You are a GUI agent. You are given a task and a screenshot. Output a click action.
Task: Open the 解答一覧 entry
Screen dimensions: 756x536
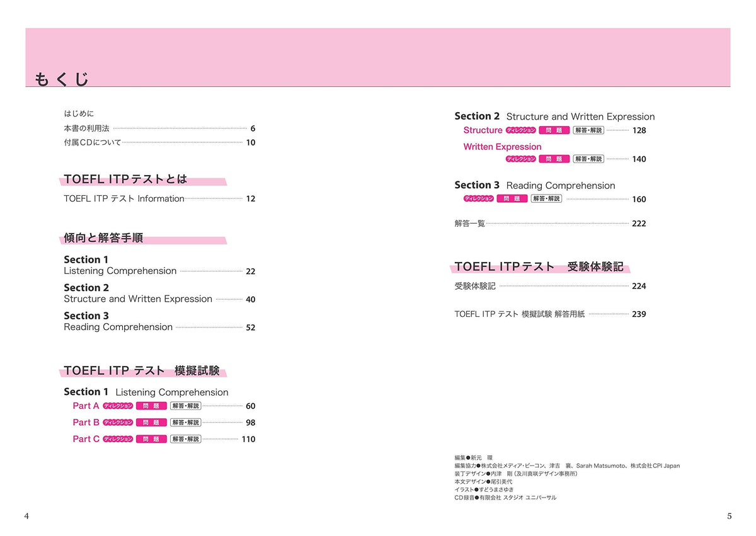tap(470, 224)
